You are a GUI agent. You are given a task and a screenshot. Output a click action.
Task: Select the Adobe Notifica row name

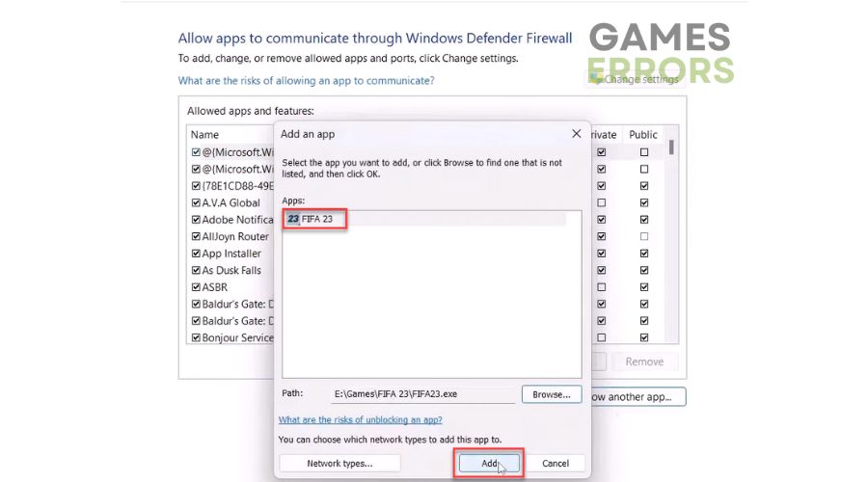237,220
